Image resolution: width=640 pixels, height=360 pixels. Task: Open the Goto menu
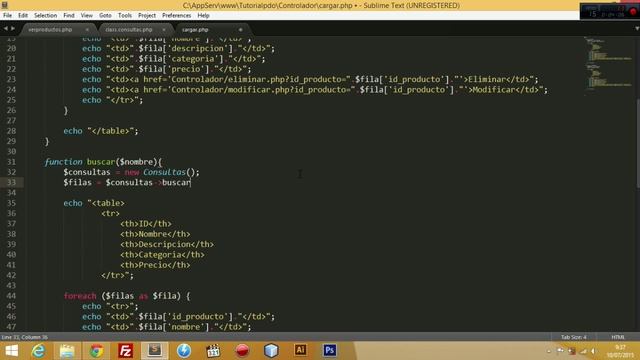(x=105, y=16)
